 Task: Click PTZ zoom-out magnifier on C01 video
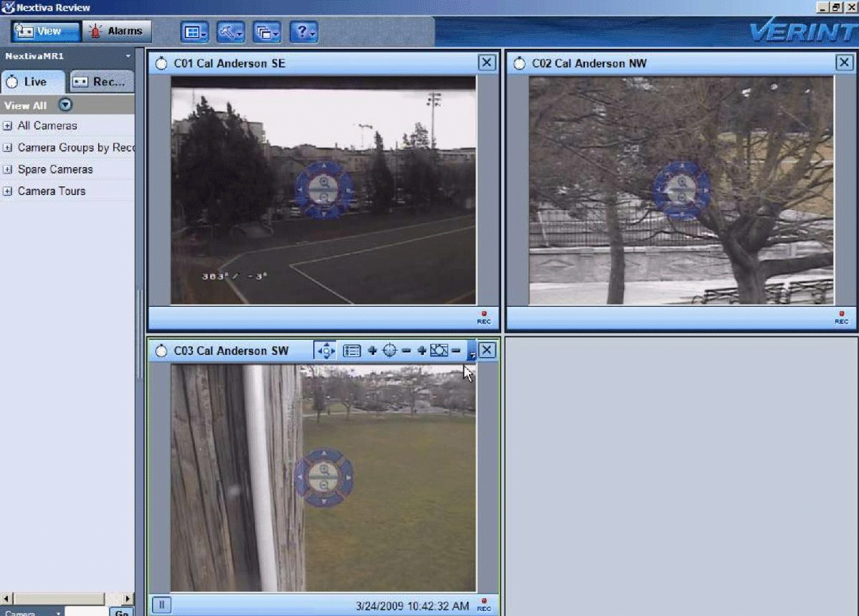[x=324, y=197]
